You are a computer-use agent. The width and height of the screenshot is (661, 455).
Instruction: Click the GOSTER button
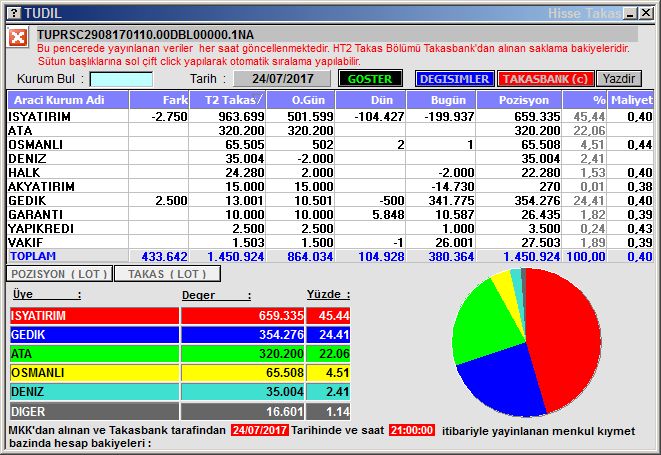point(370,79)
